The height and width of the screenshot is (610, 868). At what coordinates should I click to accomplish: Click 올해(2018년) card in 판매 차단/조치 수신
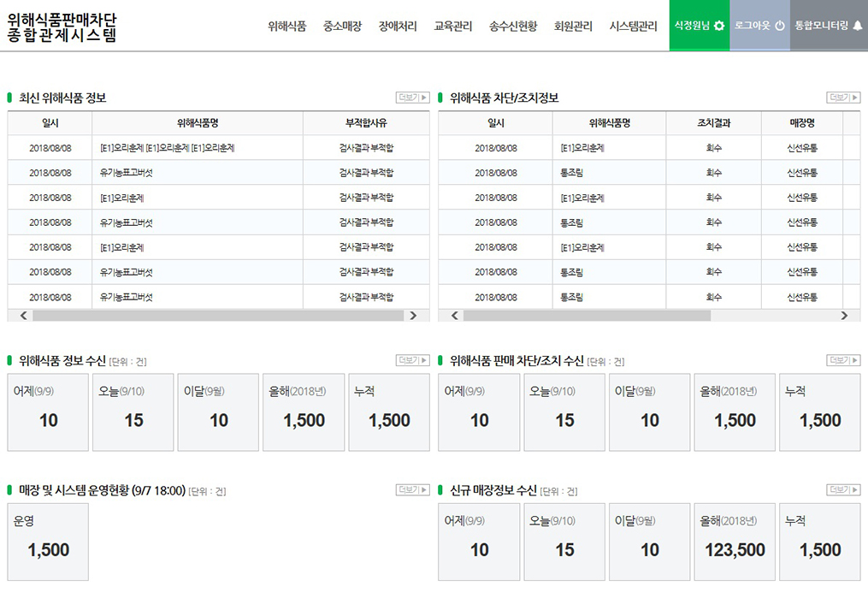coord(735,412)
